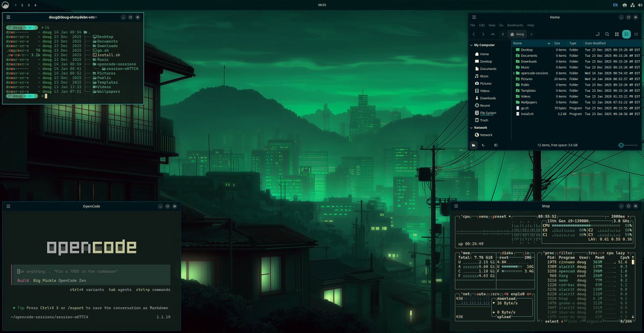Collapse the My Computer sidebar section
Image resolution: width=644 pixels, height=333 pixels.
471,45
